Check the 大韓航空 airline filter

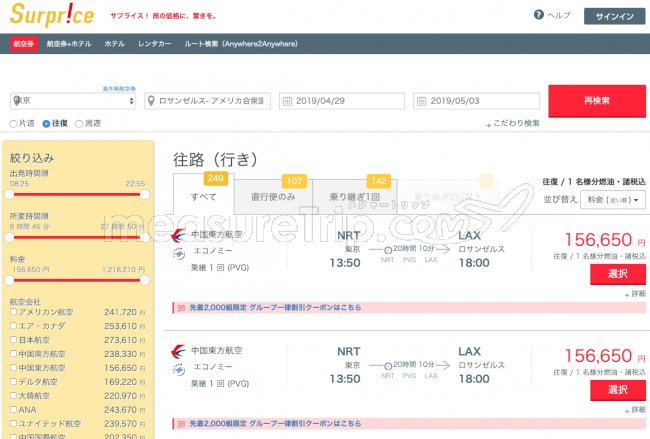pyautogui.click(x=13, y=395)
